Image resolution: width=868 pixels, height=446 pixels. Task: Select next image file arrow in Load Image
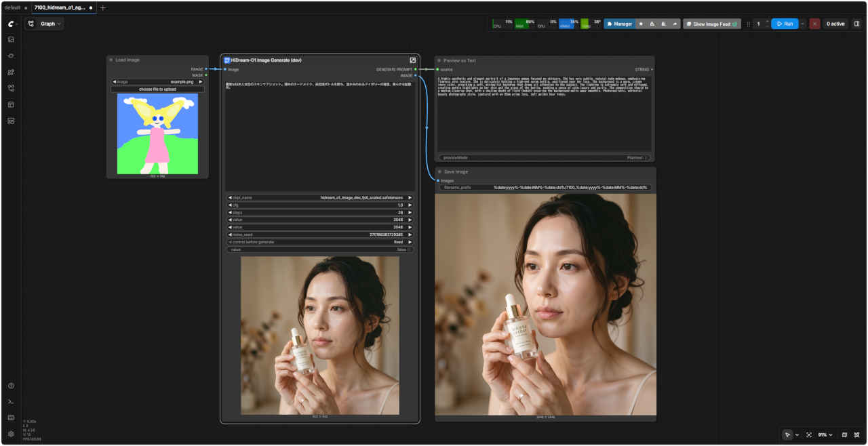(201, 81)
